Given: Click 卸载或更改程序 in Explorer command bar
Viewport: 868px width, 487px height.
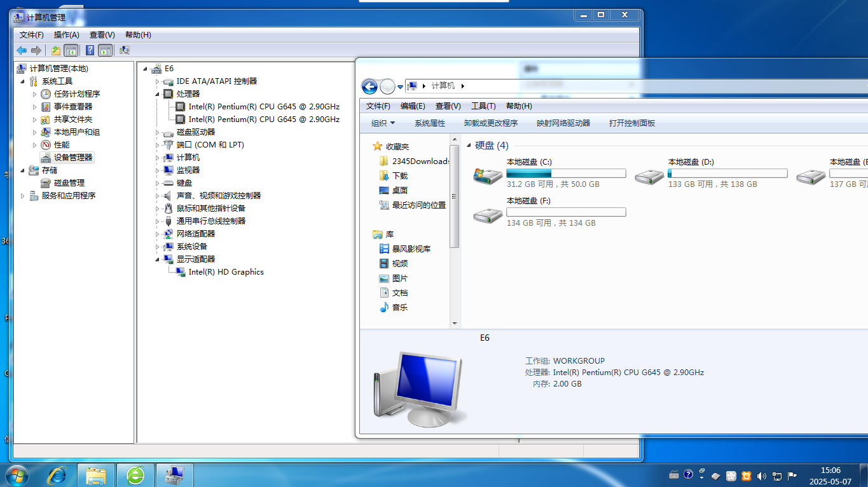Looking at the screenshot, I should click(490, 123).
